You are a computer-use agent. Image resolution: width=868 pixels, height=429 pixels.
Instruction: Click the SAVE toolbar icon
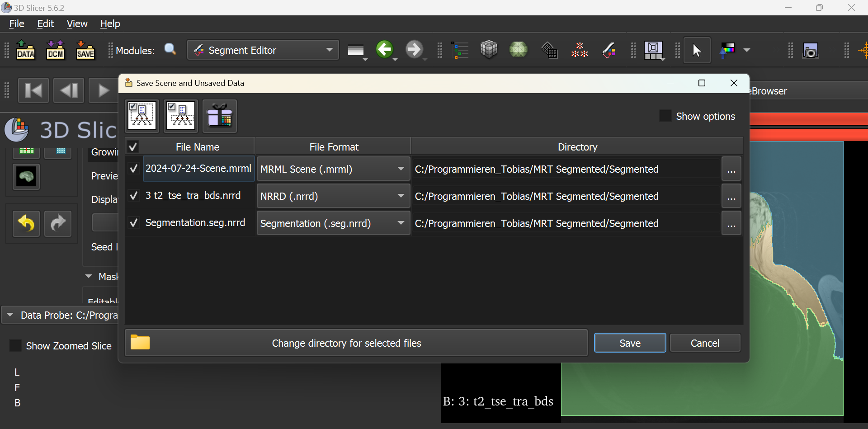point(85,50)
